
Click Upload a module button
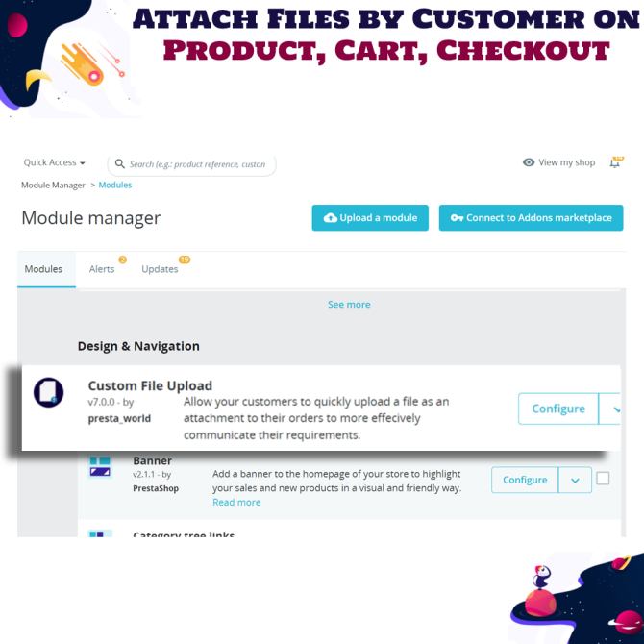click(370, 218)
